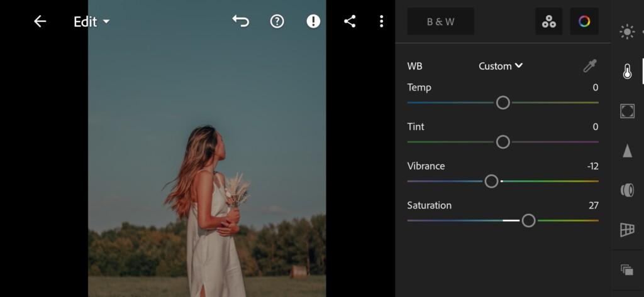Click the Temp value 0
The width and height of the screenshot is (644, 297).
[596, 87]
